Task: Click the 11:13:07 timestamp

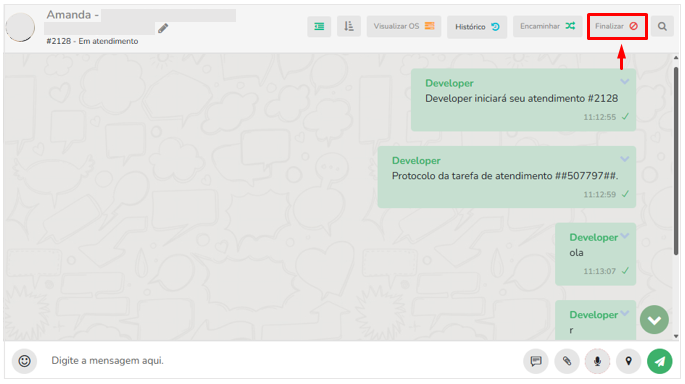Action: point(599,272)
